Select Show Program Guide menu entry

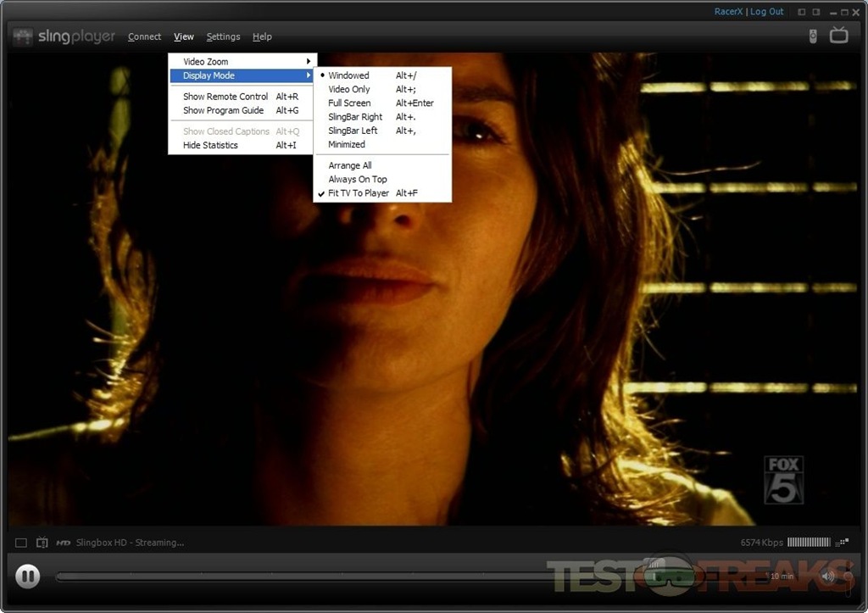[x=224, y=110]
